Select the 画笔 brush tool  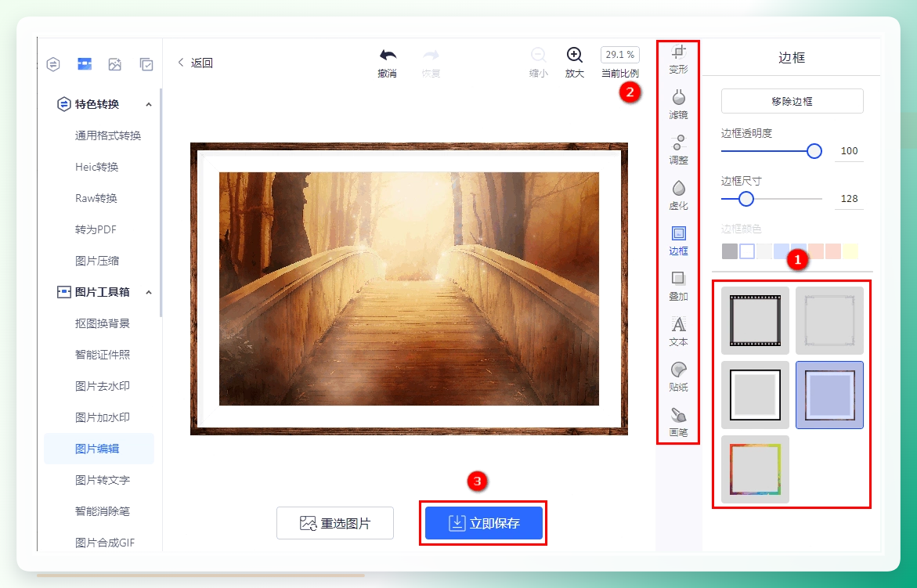(678, 422)
